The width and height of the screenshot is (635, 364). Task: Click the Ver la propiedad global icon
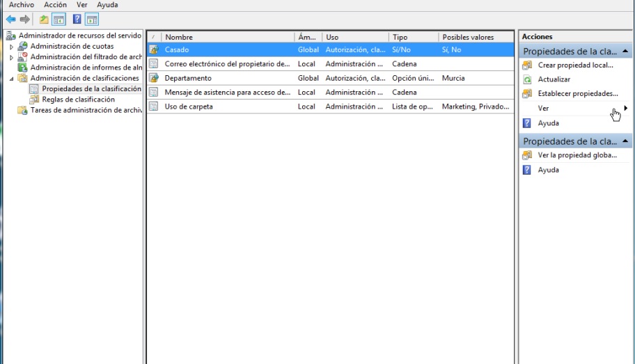[x=527, y=155]
